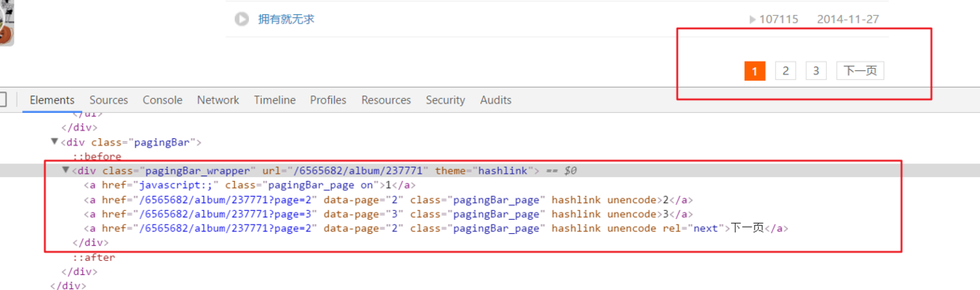Image resolution: width=980 pixels, height=290 pixels.
Task: Select the ::before pseudo-element row
Action: click(96, 156)
